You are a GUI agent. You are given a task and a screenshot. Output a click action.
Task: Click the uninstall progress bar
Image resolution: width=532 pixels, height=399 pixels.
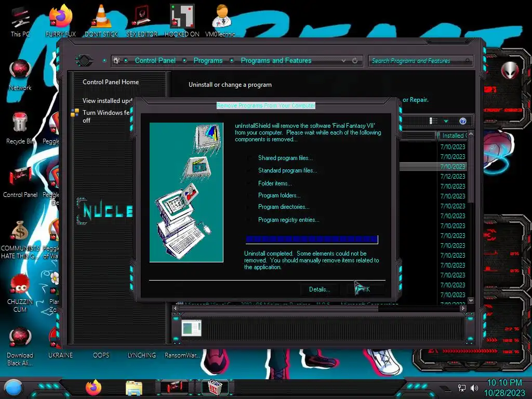point(312,240)
